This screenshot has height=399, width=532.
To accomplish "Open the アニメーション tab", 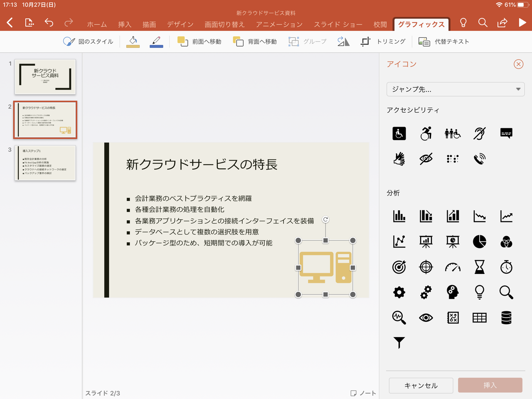I will 279,25.
